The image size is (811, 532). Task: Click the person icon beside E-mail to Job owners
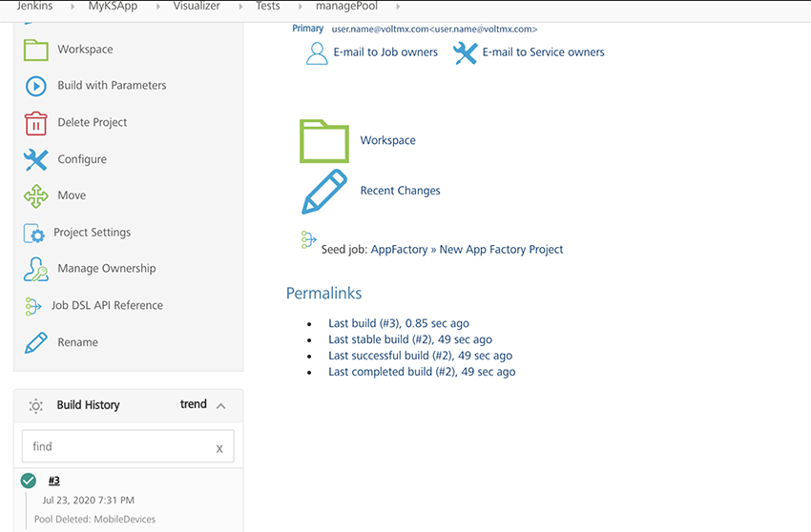coord(317,53)
